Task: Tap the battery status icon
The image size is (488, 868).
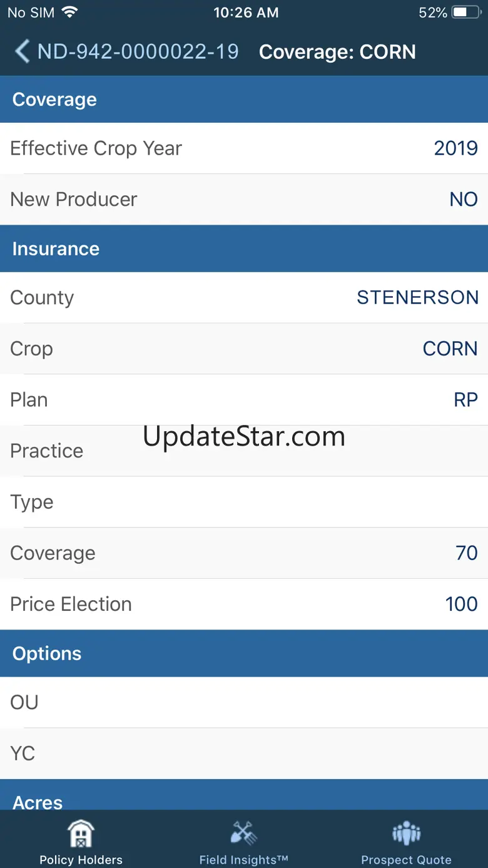Action: click(465, 13)
